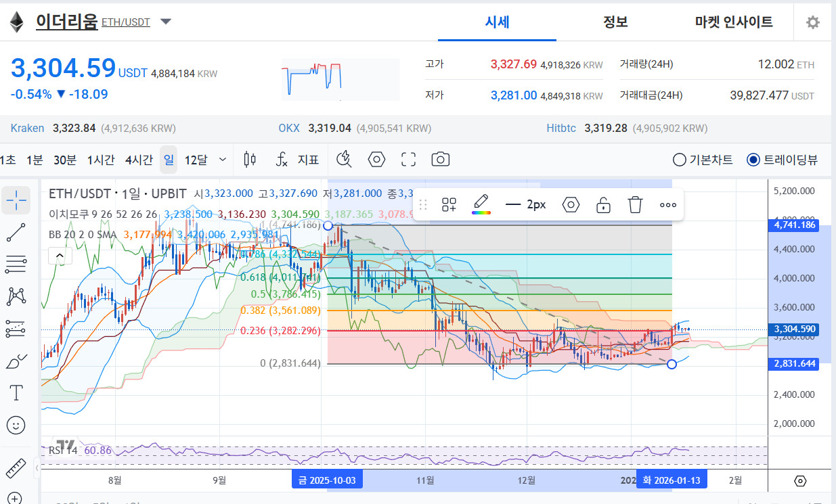Open candlestick chart type selector
Image resolution: width=836 pixels, height=504 pixels.
[250, 160]
